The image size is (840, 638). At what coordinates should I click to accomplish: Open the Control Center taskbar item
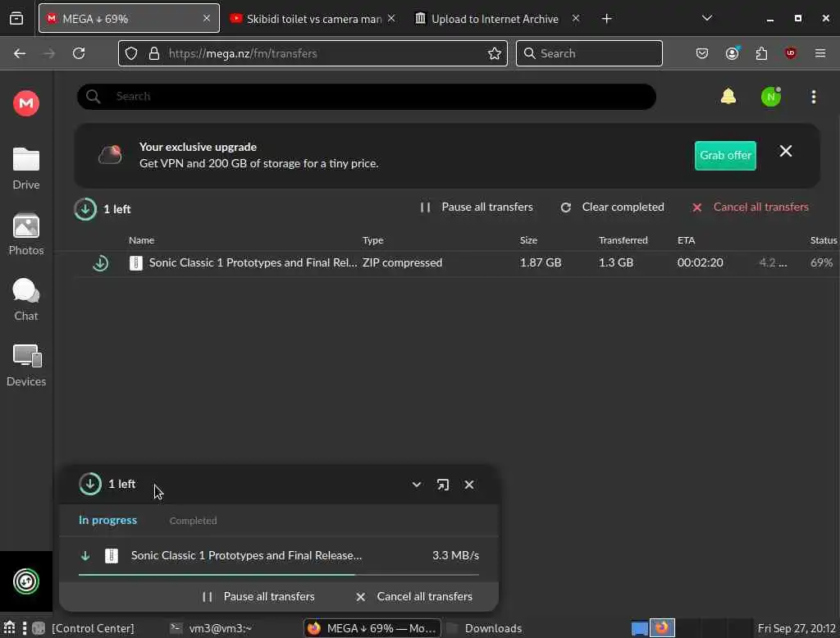83,628
